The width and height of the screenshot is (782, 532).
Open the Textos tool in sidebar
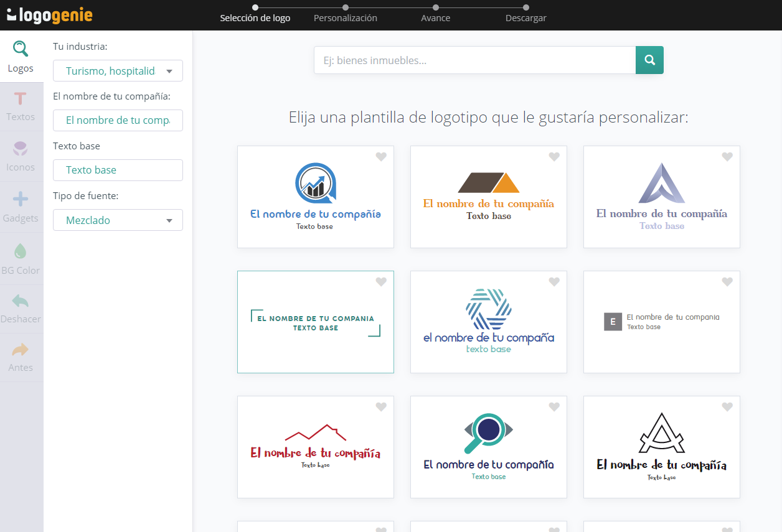click(21, 106)
